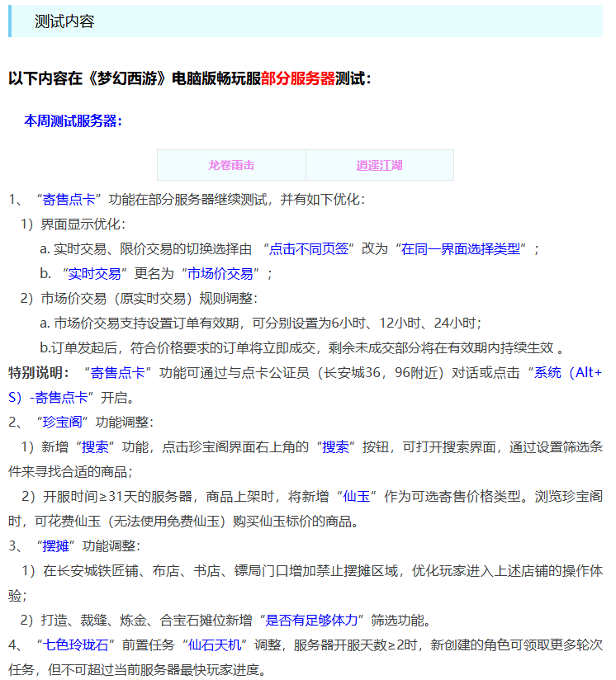Click 寄售点卡 in item 1

(69, 200)
